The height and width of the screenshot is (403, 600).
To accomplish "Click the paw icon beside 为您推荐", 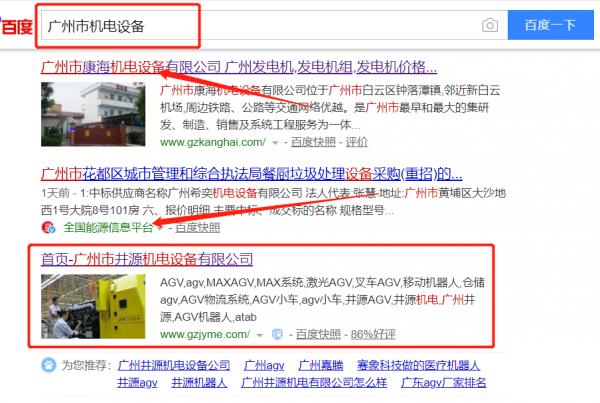I will coord(47,365).
